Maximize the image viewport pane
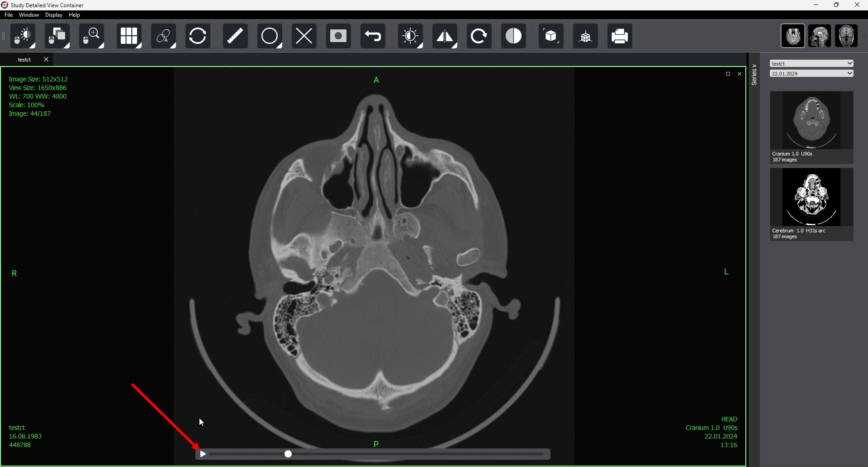This screenshot has width=868, height=467. [x=728, y=74]
